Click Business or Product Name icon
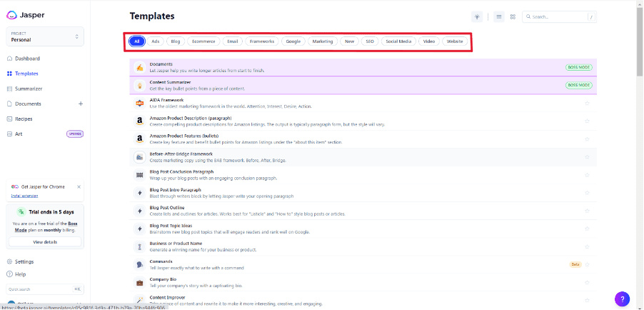Image resolution: width=644 pixels, height=310 pixels. [x=140, y=246]
